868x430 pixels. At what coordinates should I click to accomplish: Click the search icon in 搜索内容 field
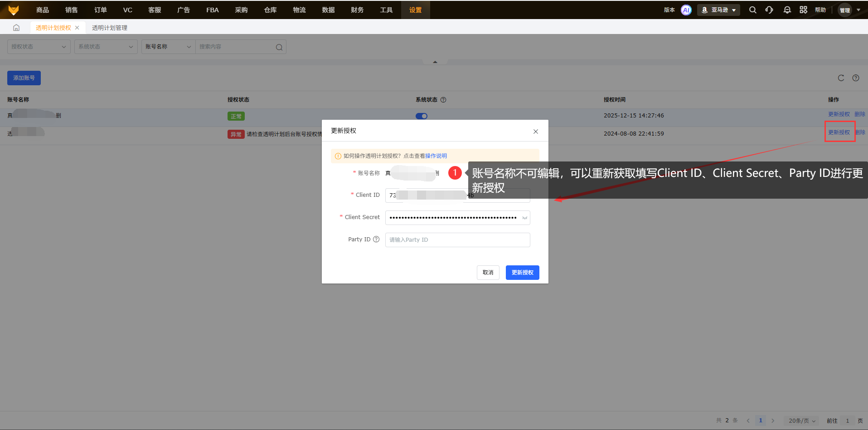pos(279,47)
